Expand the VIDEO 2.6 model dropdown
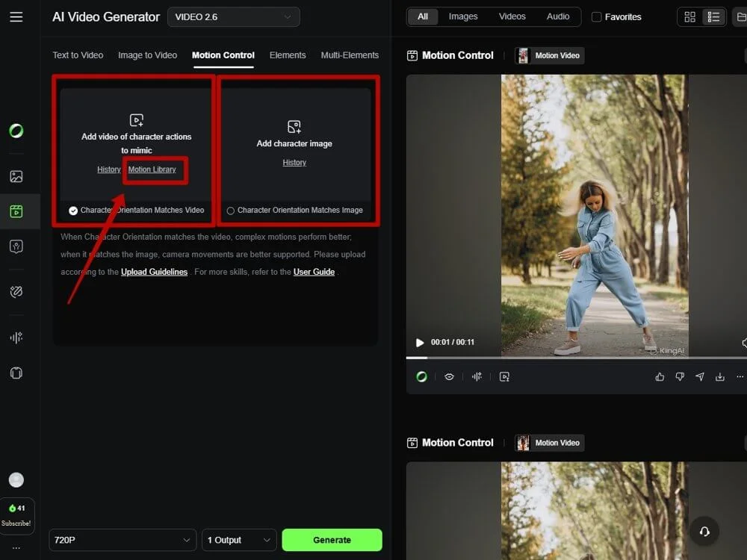747x560 pixels. click(233, 17)
